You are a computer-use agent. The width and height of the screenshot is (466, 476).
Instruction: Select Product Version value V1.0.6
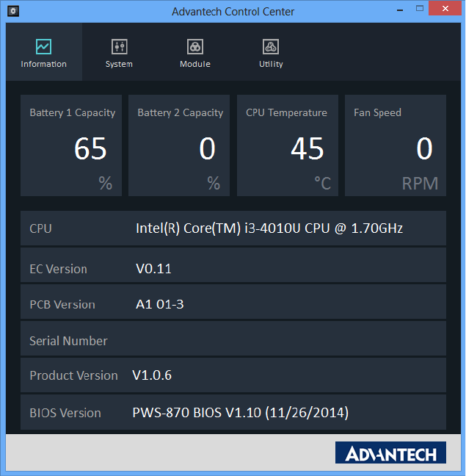point(152,375)
